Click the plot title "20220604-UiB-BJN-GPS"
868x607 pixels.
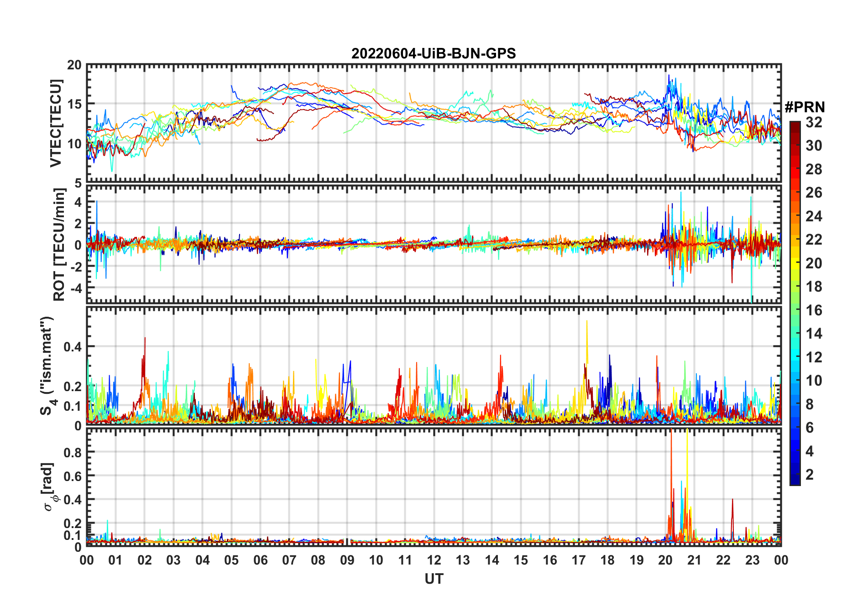click(x=434, y=54)
